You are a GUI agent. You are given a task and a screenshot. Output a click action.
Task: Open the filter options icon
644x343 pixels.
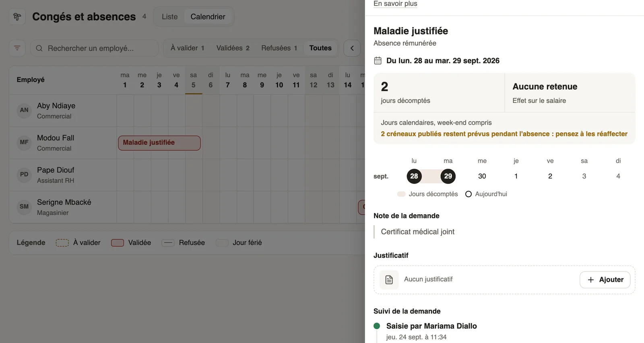point(17,48)
